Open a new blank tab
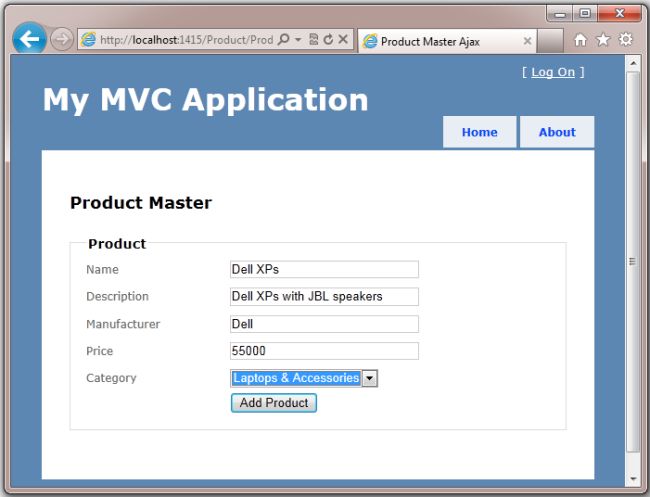The width and height of the screenshot is (650, 497). [550, 41]
